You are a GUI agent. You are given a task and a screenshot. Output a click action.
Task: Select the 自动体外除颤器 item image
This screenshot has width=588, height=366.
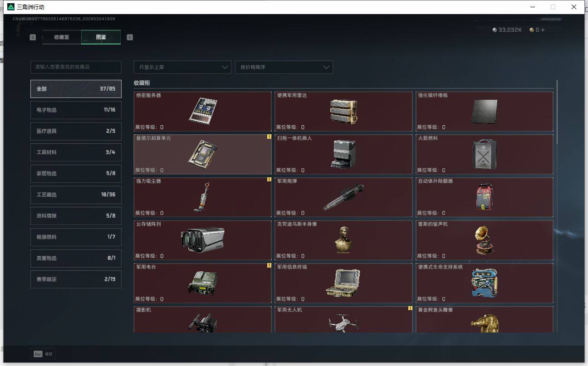[x=485, y=197]
